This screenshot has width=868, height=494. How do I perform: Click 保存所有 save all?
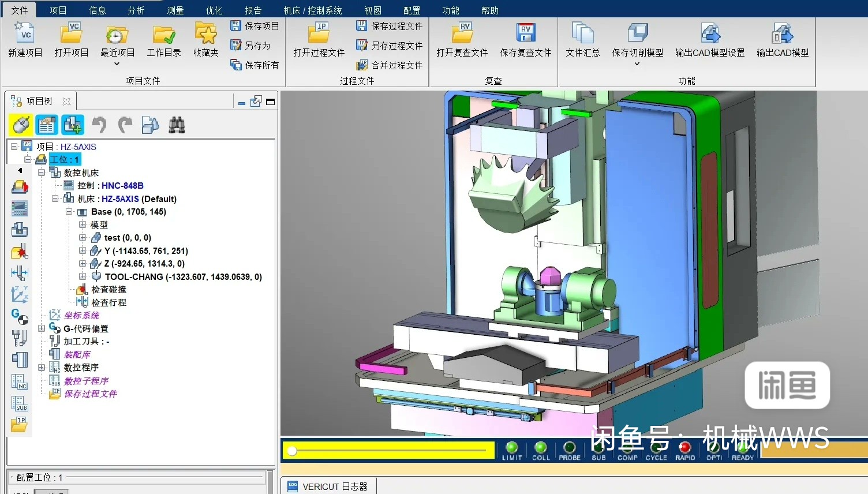point(255,65)
